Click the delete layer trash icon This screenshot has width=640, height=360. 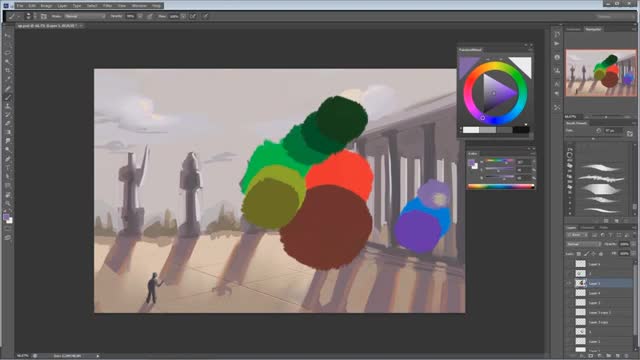point(627,356)
